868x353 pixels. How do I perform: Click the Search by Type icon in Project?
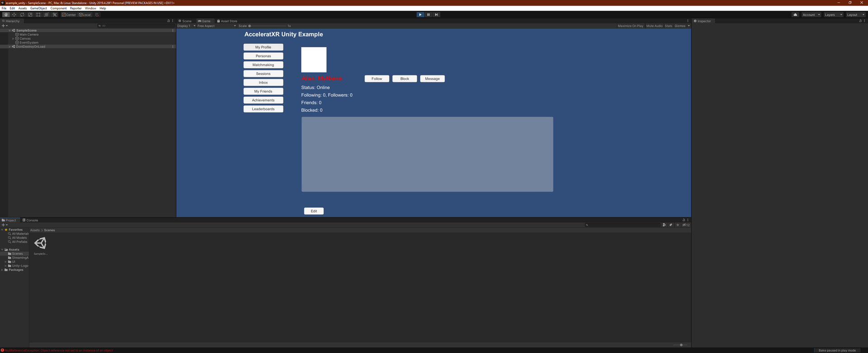(x=664, y=225)
